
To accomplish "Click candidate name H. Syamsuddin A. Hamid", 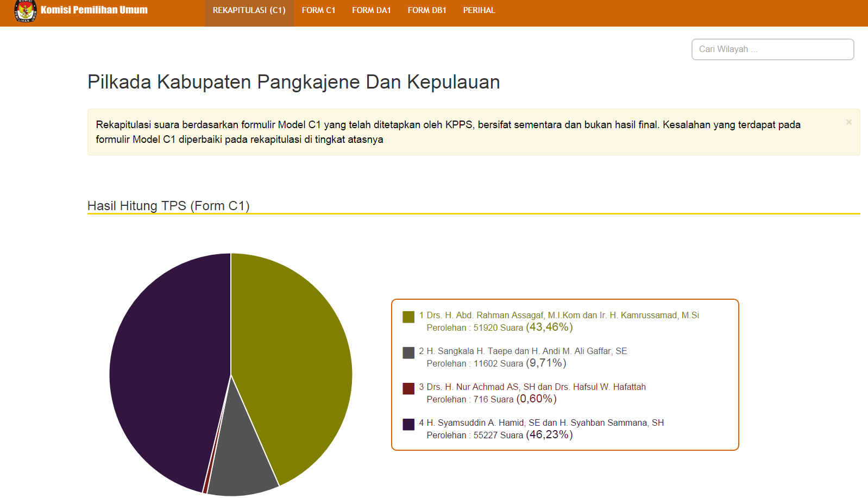I will click(476, 423).
